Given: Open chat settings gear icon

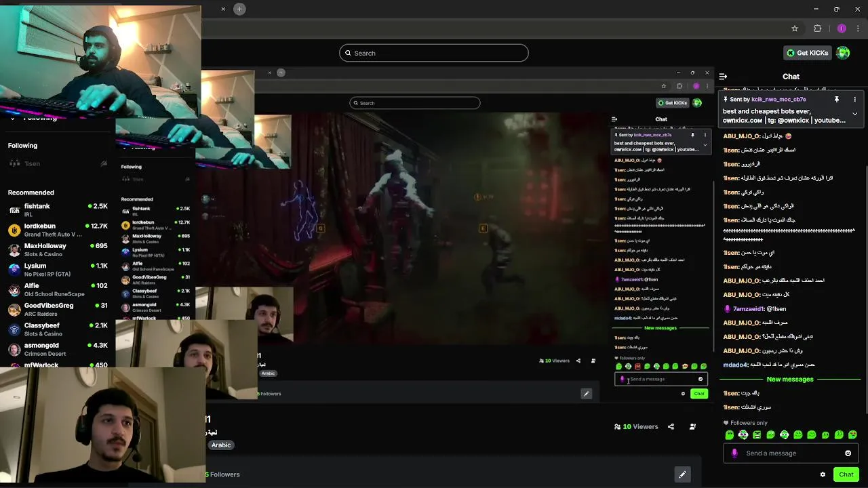Looking at the screenshot, I should pyautogui.click(x=823, y=474).
